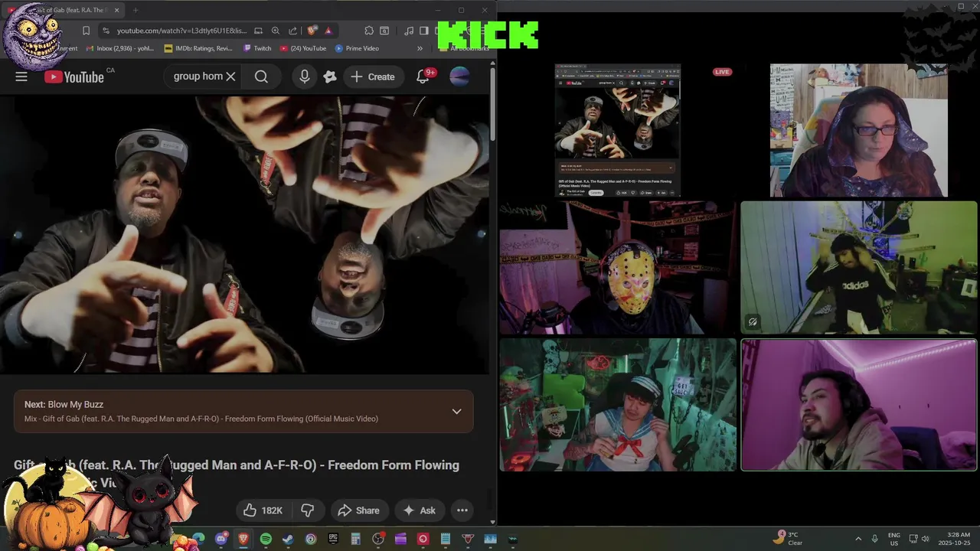
Task: Open Epic Games Launcher taskbar icon
Action: tap(333, 539)
